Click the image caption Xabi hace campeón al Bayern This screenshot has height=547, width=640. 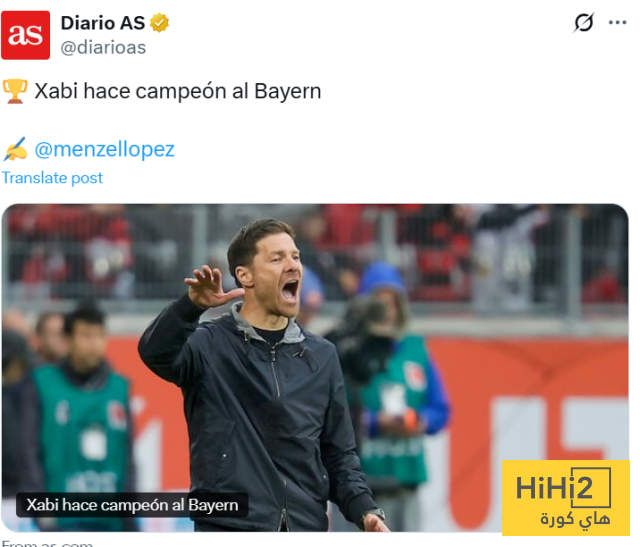coord(132,505)
